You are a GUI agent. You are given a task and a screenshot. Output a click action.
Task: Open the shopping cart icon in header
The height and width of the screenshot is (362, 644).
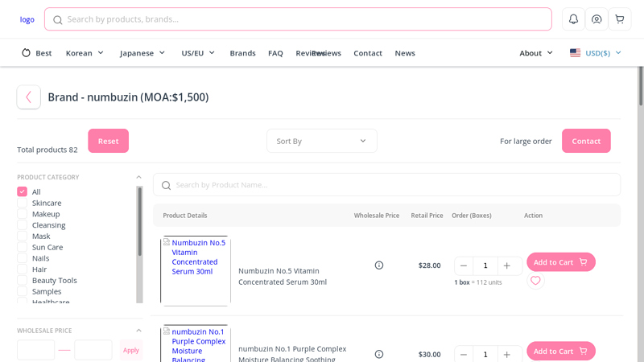[x=619, y=19]
